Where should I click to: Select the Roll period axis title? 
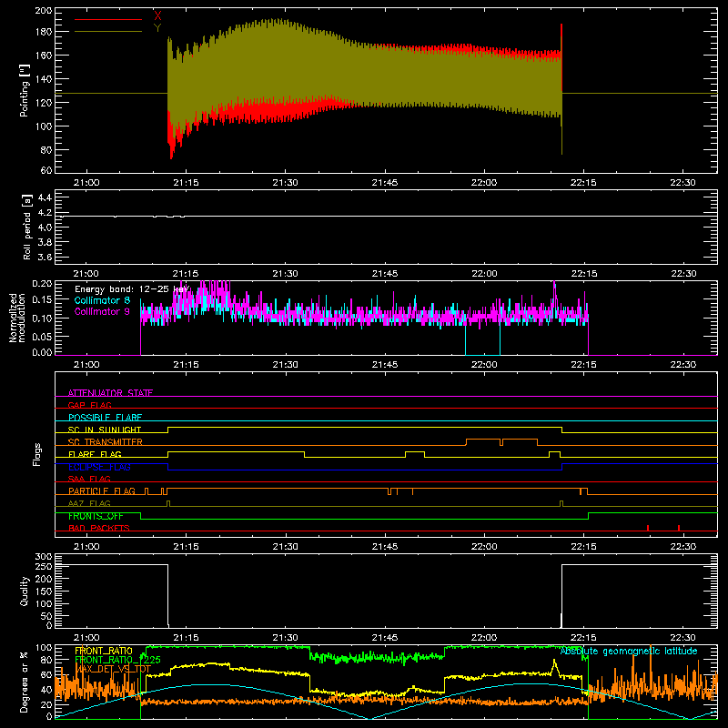(27, 227)
